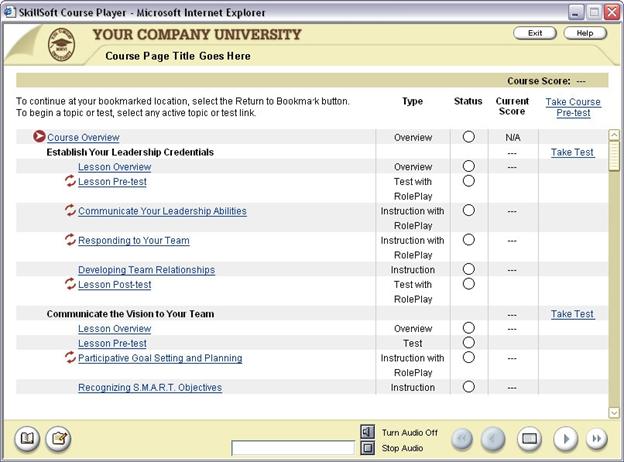This screenshot has width=624, height=462.
Task: Click the scroll up arrow of the course list
Action: pyautogui.click(x=614, y=135)
